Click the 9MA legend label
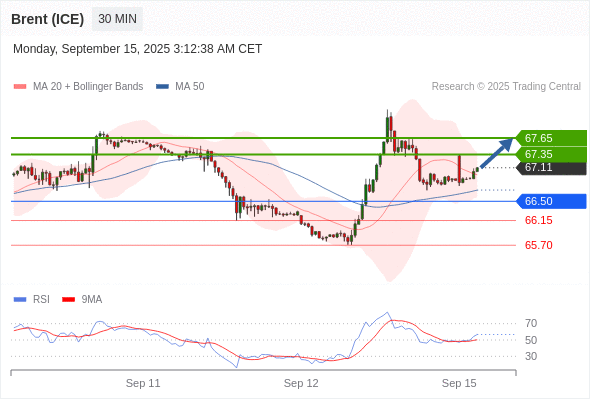The height and width of the screenshot is (400, 590). click(92, 300)
